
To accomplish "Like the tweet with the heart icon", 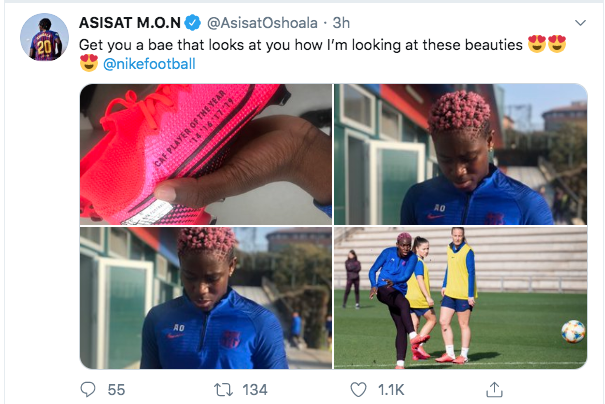I will click(358, 389).
